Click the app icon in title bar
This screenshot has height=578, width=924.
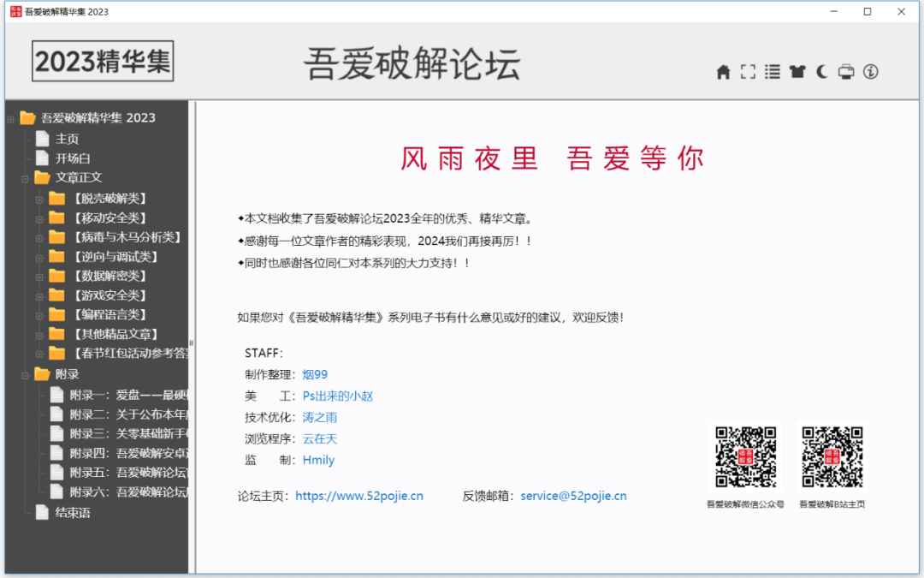coord(16,11)
